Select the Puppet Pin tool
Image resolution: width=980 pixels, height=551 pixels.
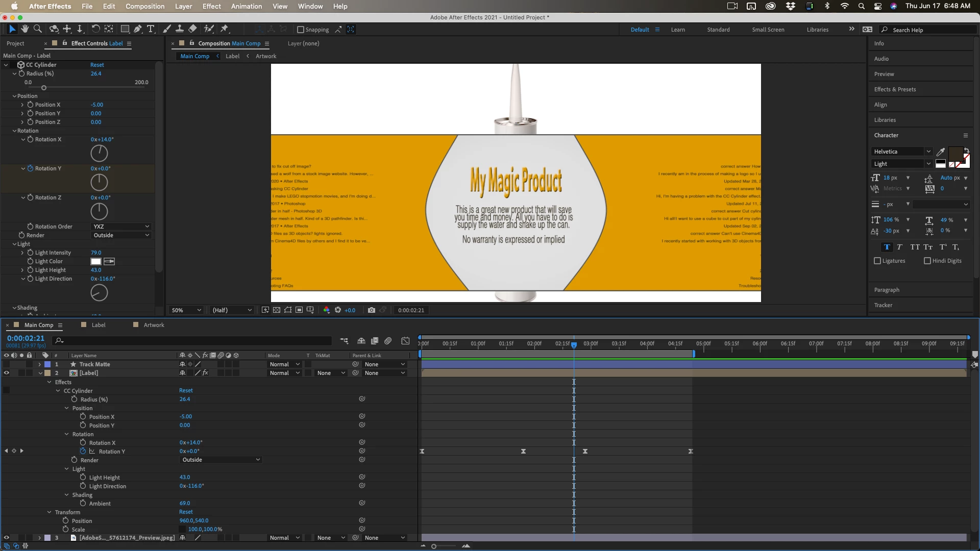coord(225,29)
